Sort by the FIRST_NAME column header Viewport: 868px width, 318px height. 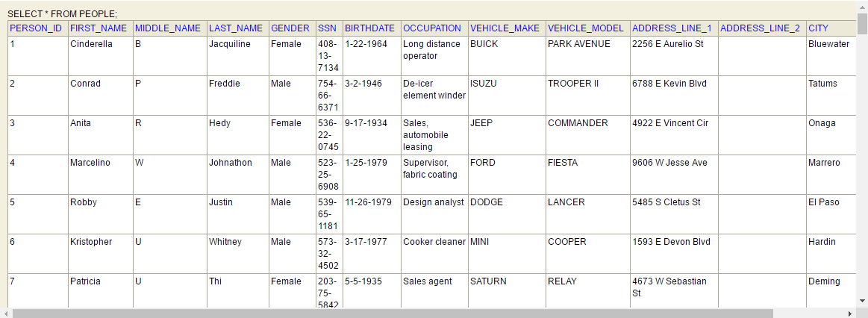pyautogui.click(x=99, y=28)
